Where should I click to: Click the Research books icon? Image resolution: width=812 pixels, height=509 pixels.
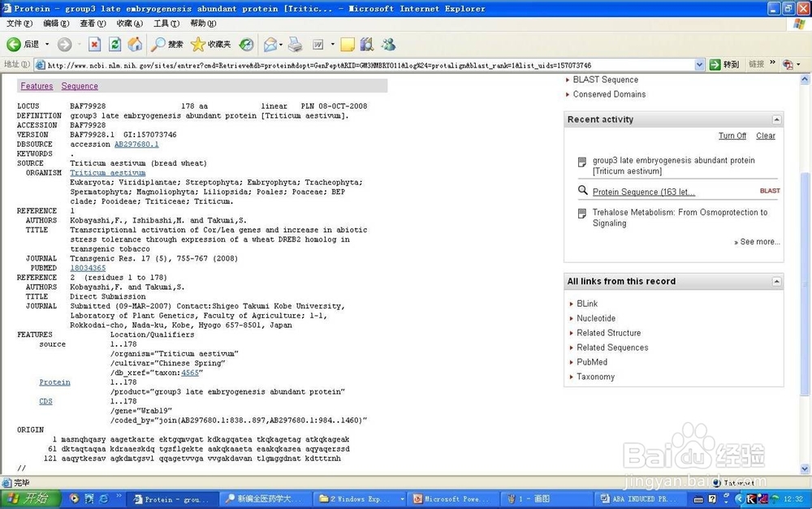(367, 45)
